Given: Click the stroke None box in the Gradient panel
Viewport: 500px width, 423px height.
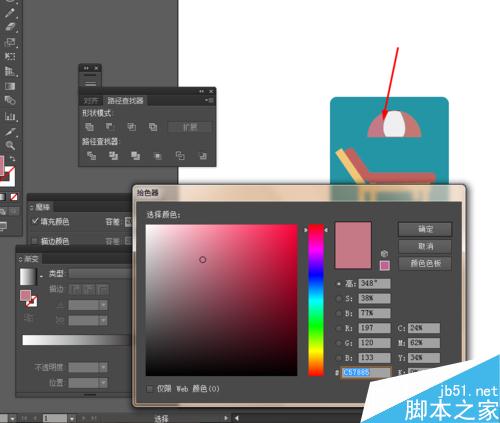Looking at the screenshot, I should point(32,301).
